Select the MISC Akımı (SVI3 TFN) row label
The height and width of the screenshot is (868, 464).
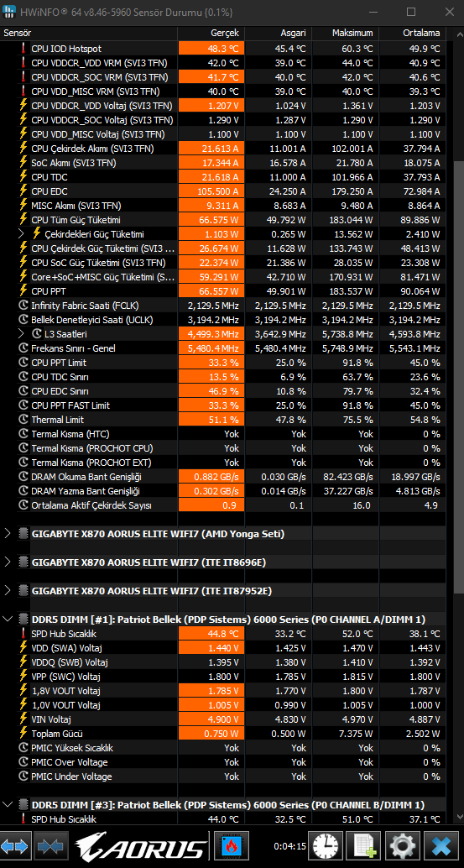click(76, 206)
